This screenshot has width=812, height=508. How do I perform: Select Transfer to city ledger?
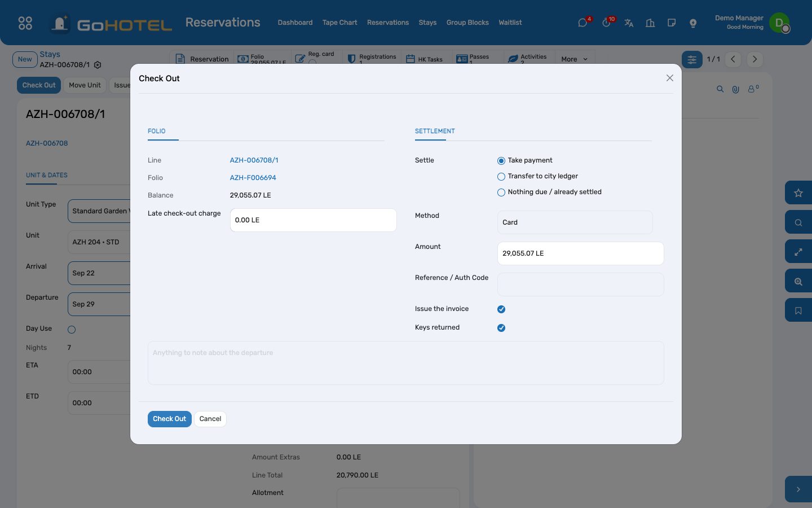coord(501,177)
